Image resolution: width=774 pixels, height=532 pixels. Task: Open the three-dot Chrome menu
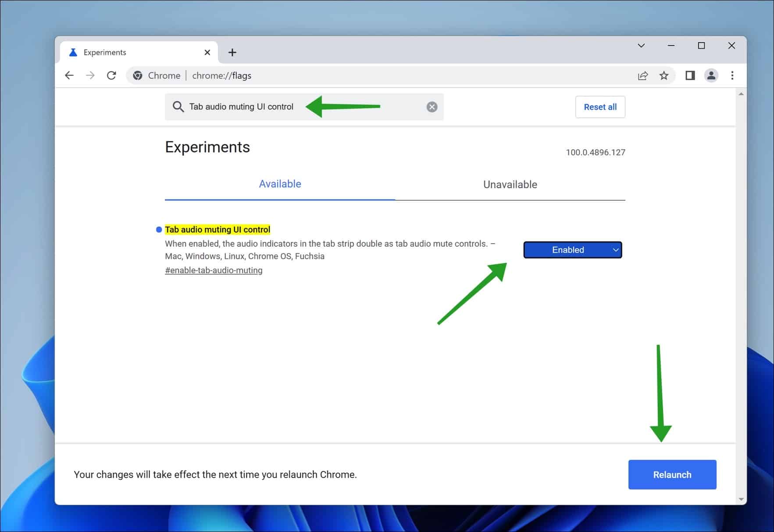pyautogui.click(x=732, y=75)
